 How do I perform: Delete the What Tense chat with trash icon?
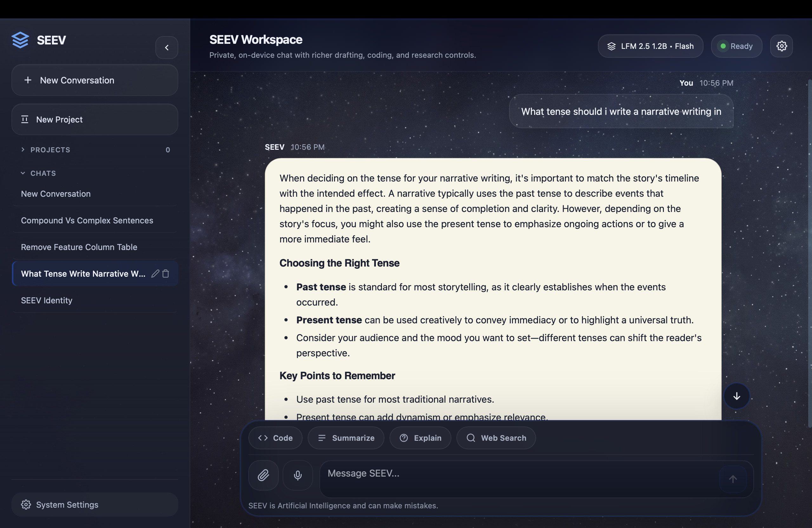[166, 274]
